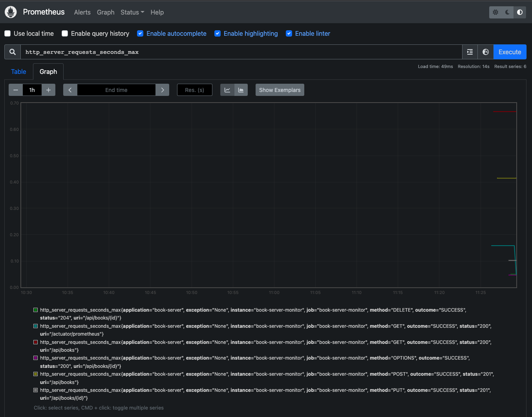Screen dimensions: 532x417
Task: Click the POST series legend text
Action: [267, 378]
